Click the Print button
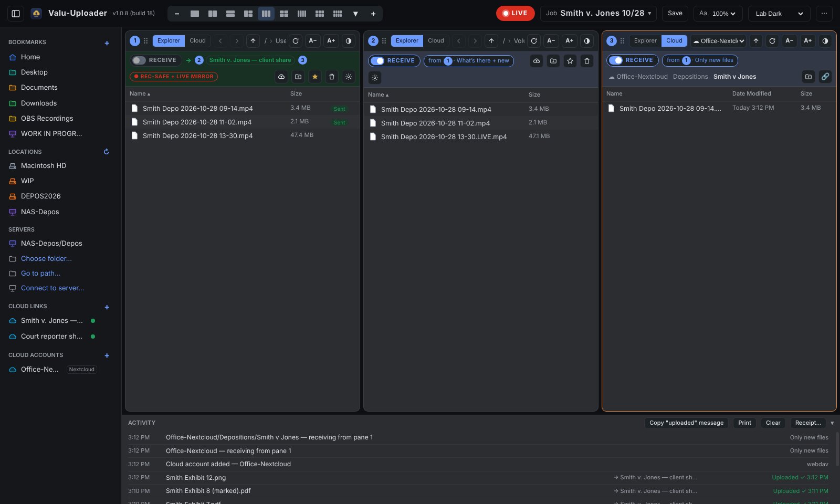The image size is (840, 504). 744,423
